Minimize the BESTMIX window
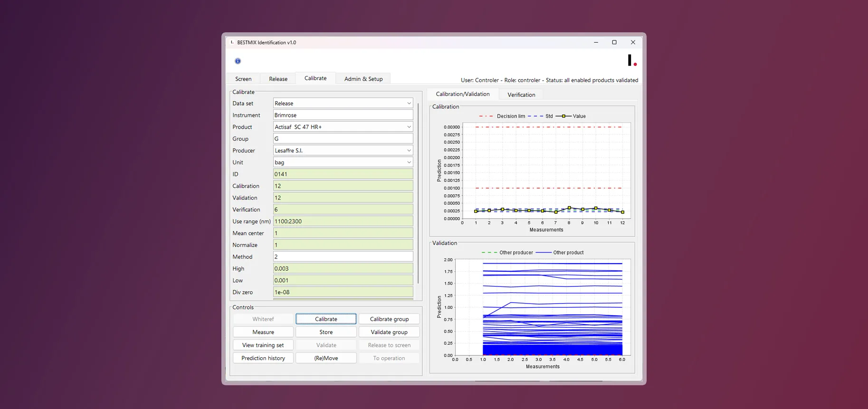Viewport: 868px width, 409px height. tap(596, 42)
